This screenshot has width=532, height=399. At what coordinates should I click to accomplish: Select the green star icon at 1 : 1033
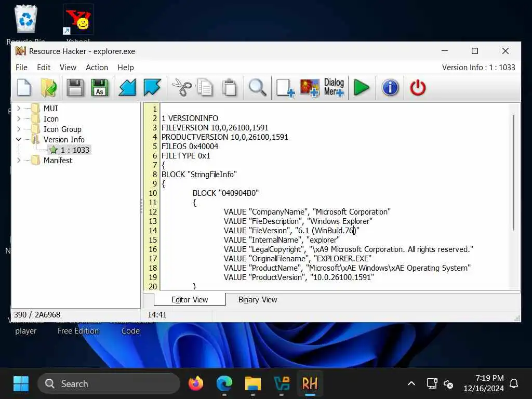(x=54, y=150)
